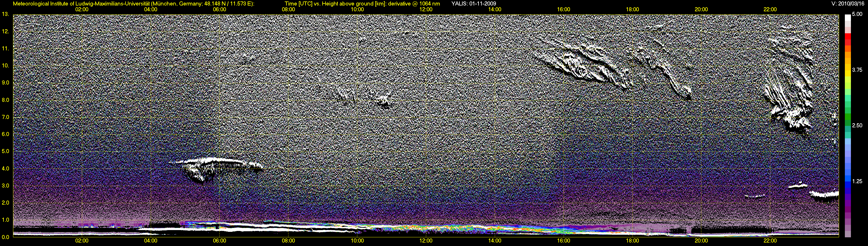Viewport: 868px width, 246px height.
Task: Click the 06:00 label on the top time axis
Action: (219, 10)
